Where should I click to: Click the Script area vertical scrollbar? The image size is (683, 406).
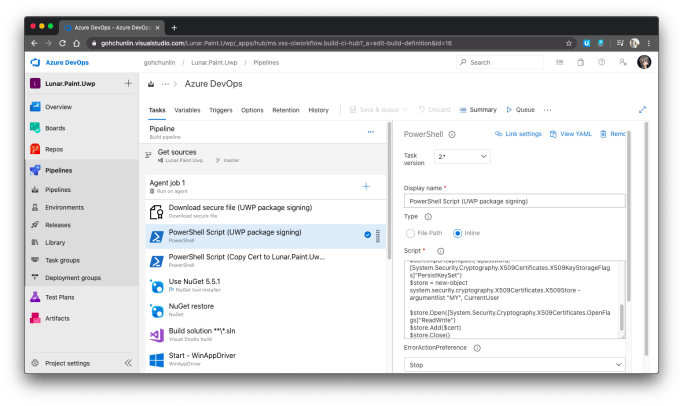tap(622, 317)
